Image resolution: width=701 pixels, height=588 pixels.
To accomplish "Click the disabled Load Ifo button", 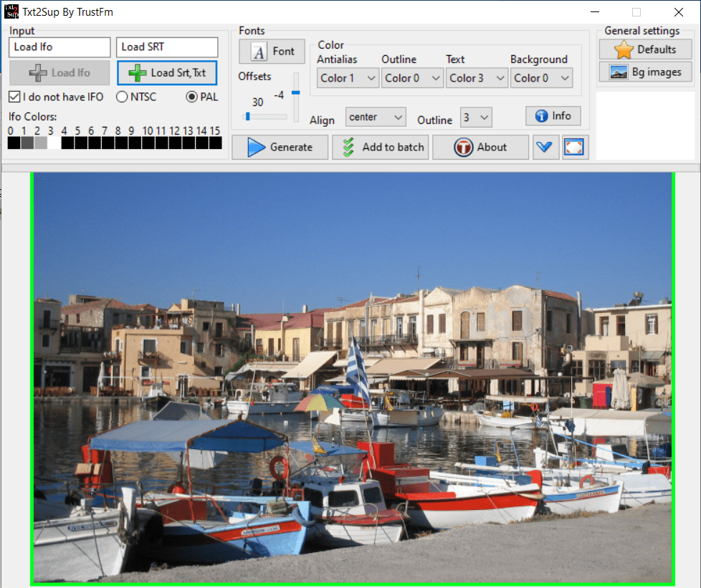I will coord(59,73).
